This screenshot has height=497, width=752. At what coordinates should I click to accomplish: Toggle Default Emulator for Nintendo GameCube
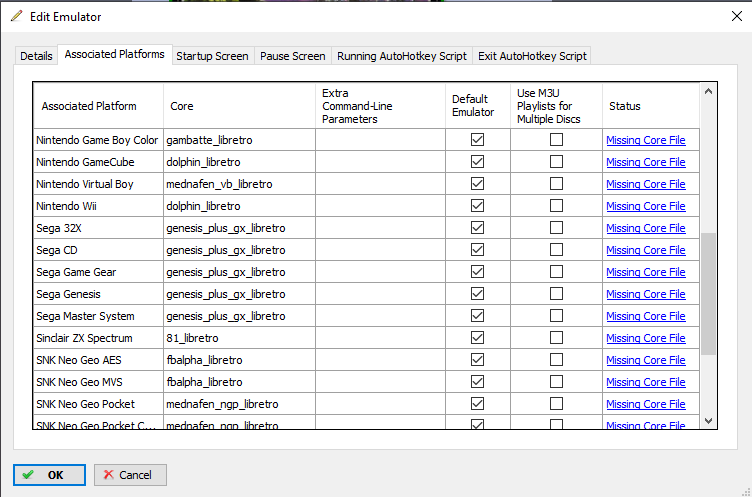pyautogui.click(x=477, y=162)
